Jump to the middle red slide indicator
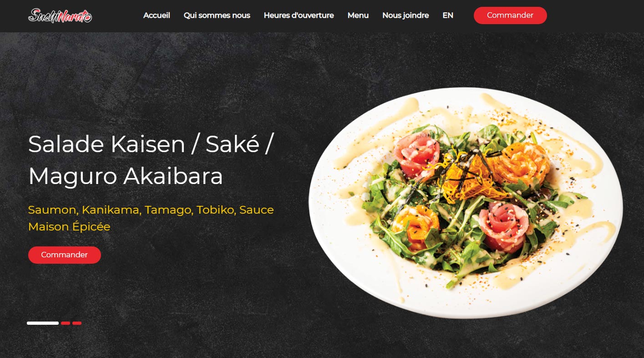The height and width of the screenshot is (358, 644). pyautogui.click(x=66, y=323)
